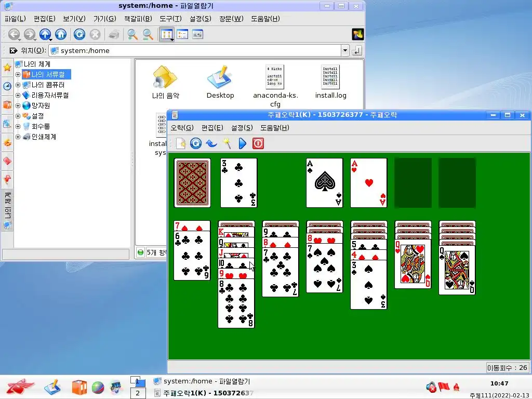Start a new game in the card game toolbar
The width and height of the screenshot is (532, 399).
181,143
